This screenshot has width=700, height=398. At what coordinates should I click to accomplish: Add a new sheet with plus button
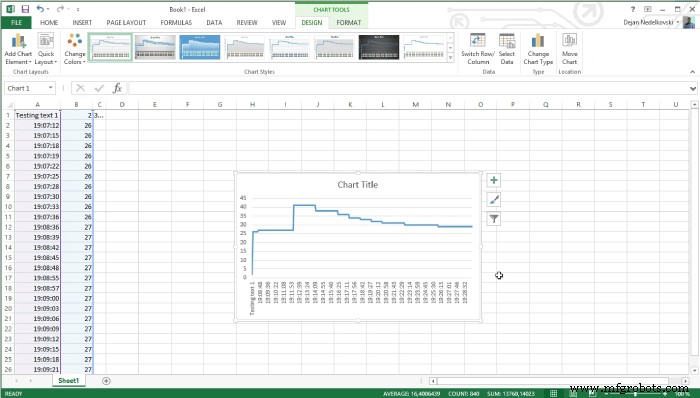pyautogui.click(x=106, y=381)
